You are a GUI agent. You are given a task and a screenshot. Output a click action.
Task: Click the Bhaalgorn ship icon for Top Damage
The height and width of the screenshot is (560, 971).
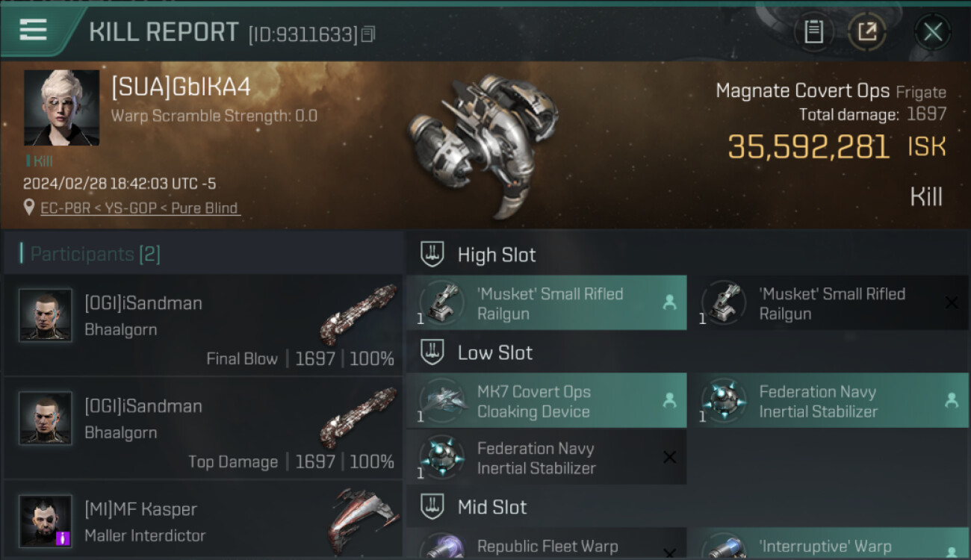tap(359, 417)
